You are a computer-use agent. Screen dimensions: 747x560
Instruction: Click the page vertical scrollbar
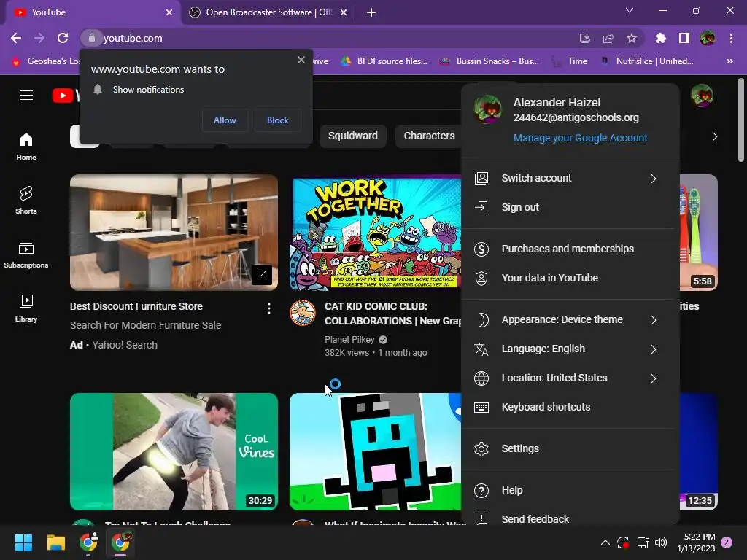(x=741, y=120)
